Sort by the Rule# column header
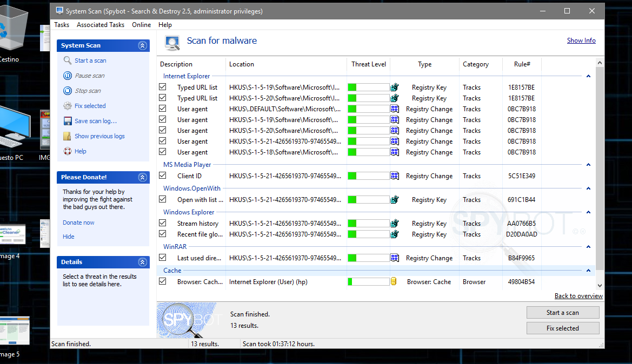 click(522, 64)
